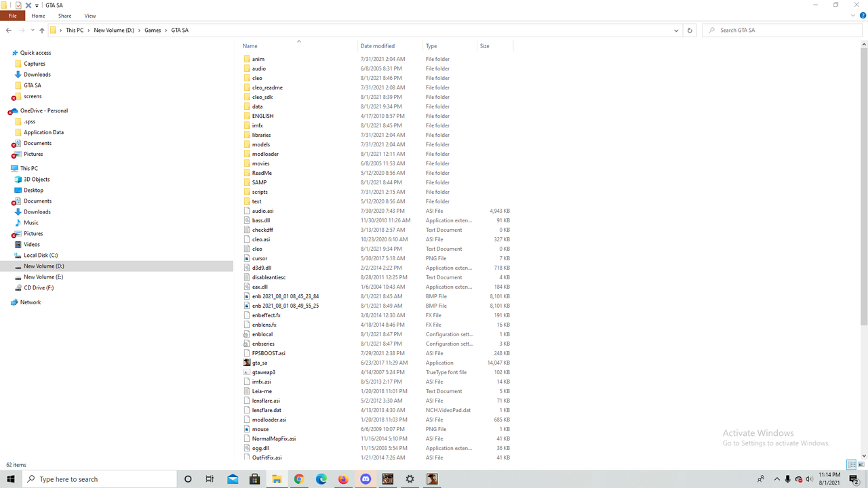The height and width of the screenshot is (488, 868).
Task: Open Help via the question mark icon
Action: tap(861, 16)
